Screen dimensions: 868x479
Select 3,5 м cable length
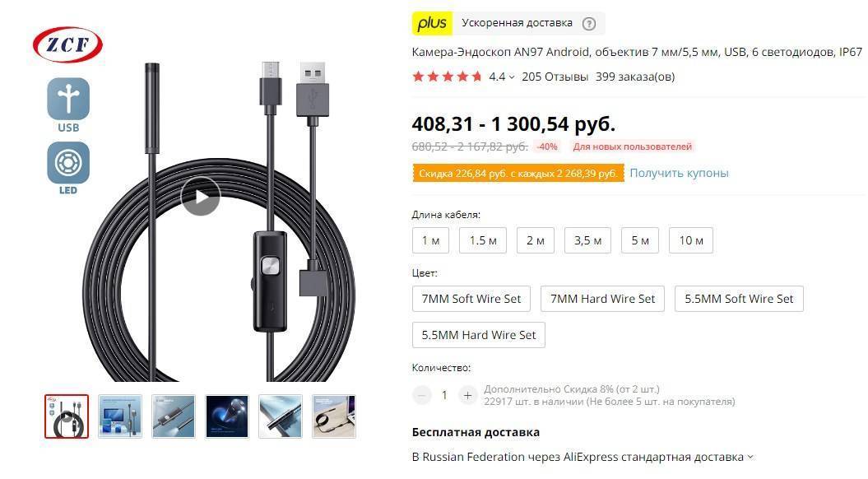(x=587, y=240)
